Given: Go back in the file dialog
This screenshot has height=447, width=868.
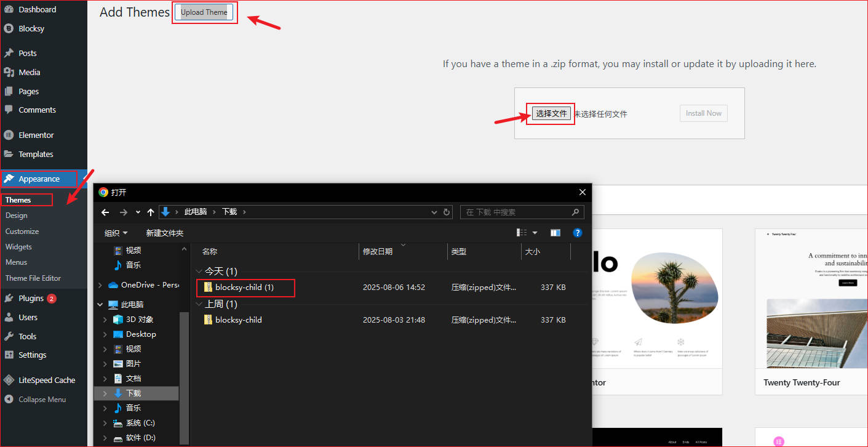Looking at the screenshot, I should [105, 212].
